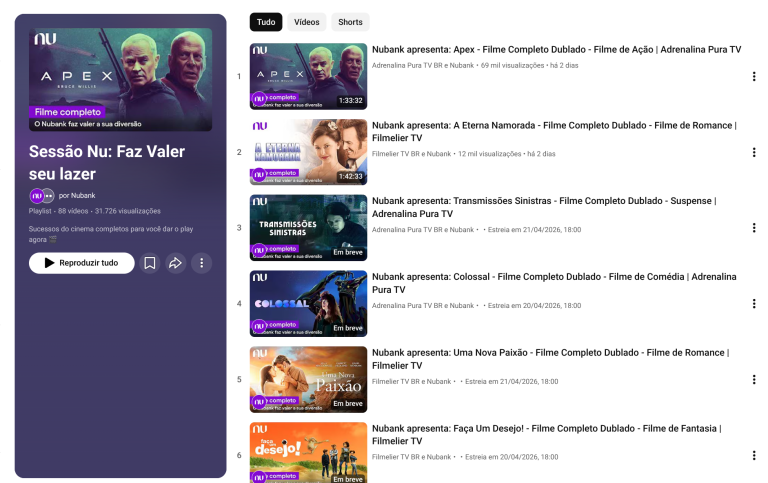Click the text '88 vídeos · 31.726 visualizações'
Screen dimensions: 768x483
109,211
